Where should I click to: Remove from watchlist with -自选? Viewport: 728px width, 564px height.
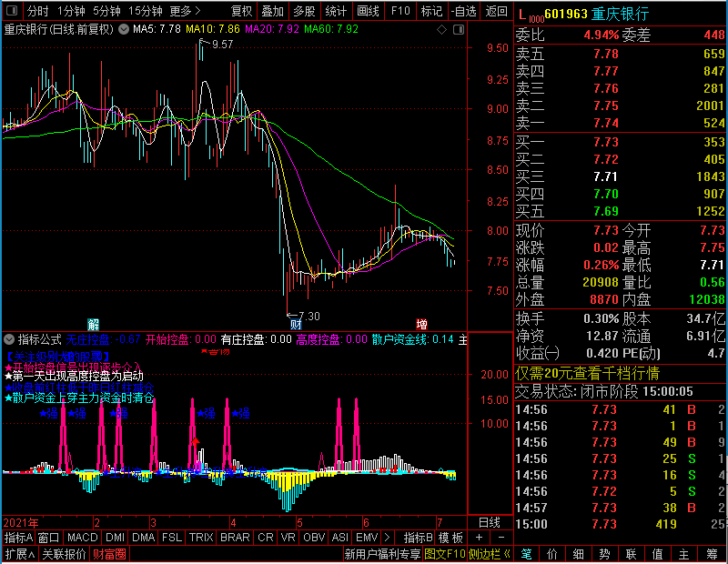(464, 11)
